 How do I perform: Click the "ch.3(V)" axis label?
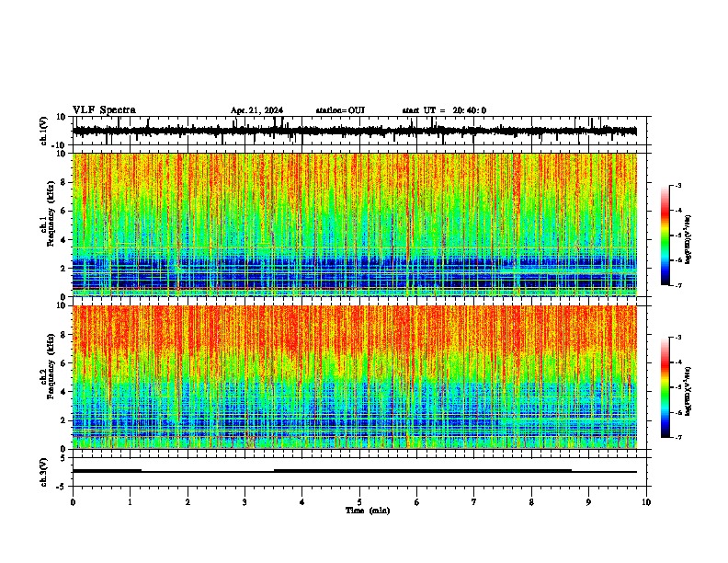coord(44,472)
